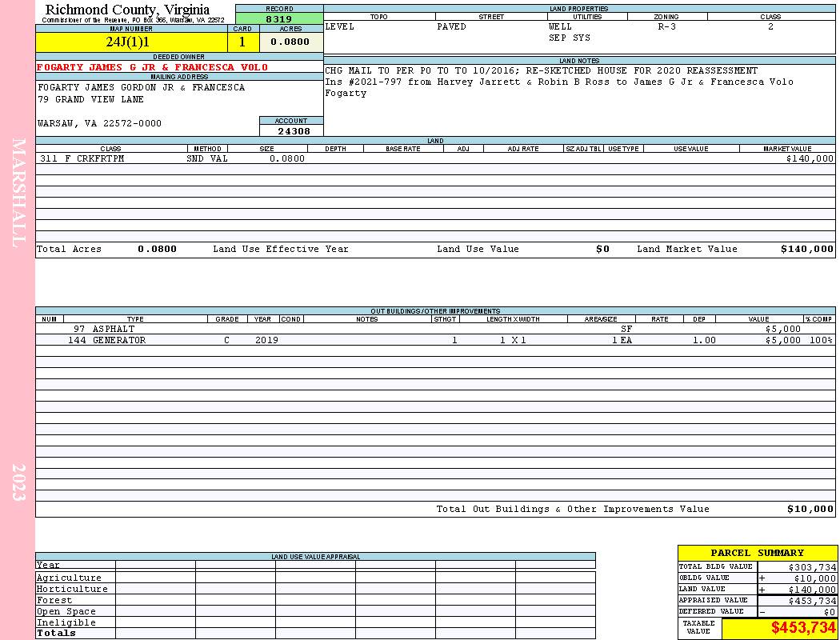The width and height of the screenshot is (840, 640).
Task: Click the Land Use Value $0
Action: tap(602, 249)
